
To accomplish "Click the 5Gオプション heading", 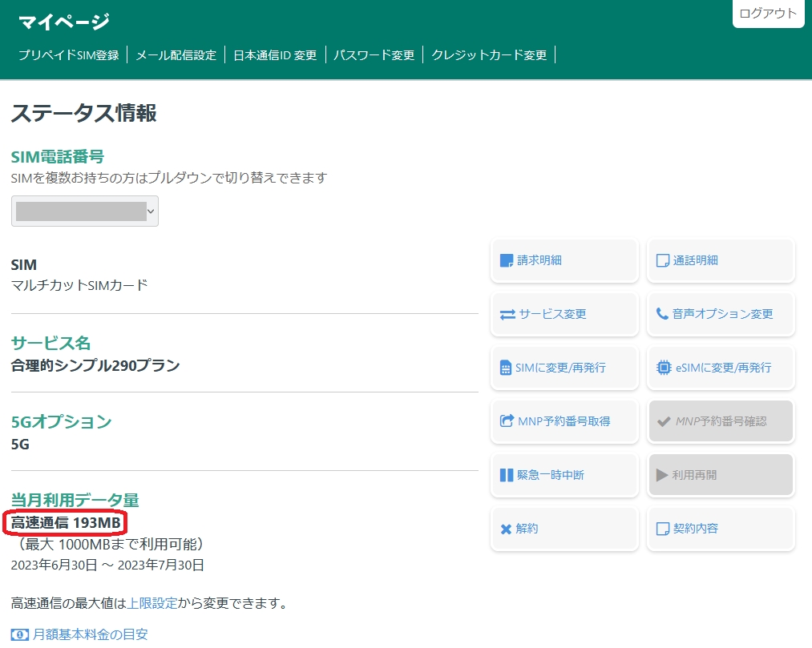I will [x=61, y=422].
